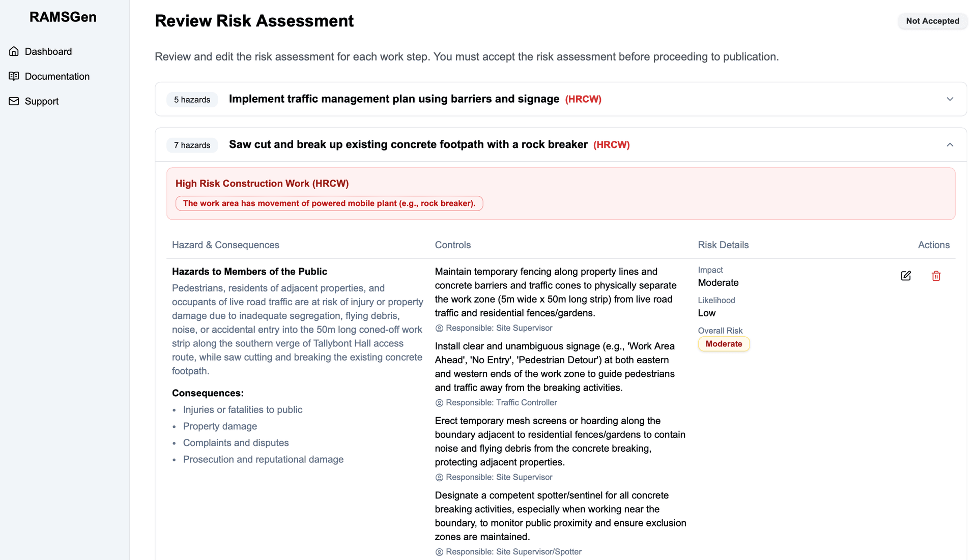Open the Support section
Image resolution: width=977 pixels, height=560 pixels.
41,101
